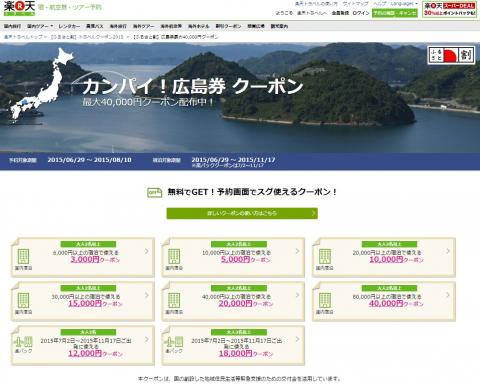Open the 15,000円 coupon arrow
The width and height of the screenshot is (480, 385).
point(147,295)
